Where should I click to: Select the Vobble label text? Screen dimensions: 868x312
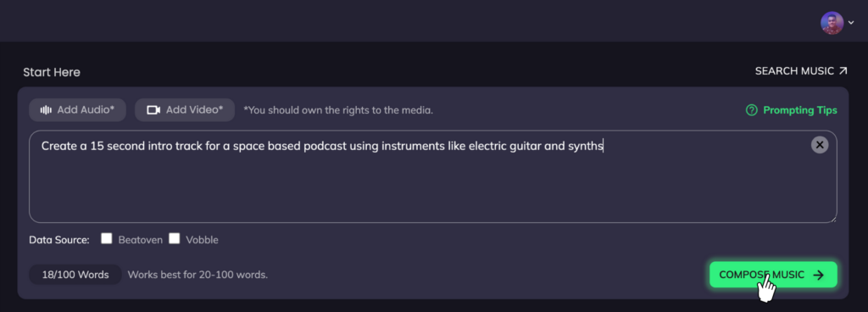[x=202, y=240]
